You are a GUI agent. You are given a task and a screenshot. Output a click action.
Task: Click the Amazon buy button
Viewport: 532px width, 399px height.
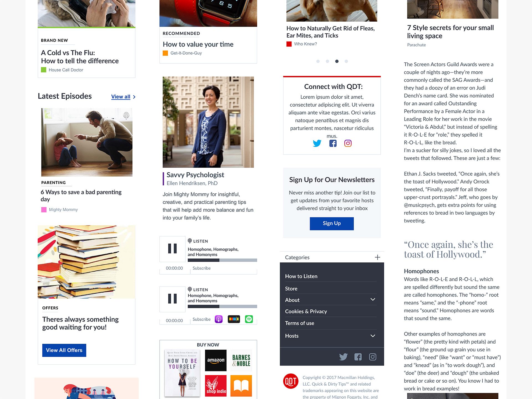point(216,360)
